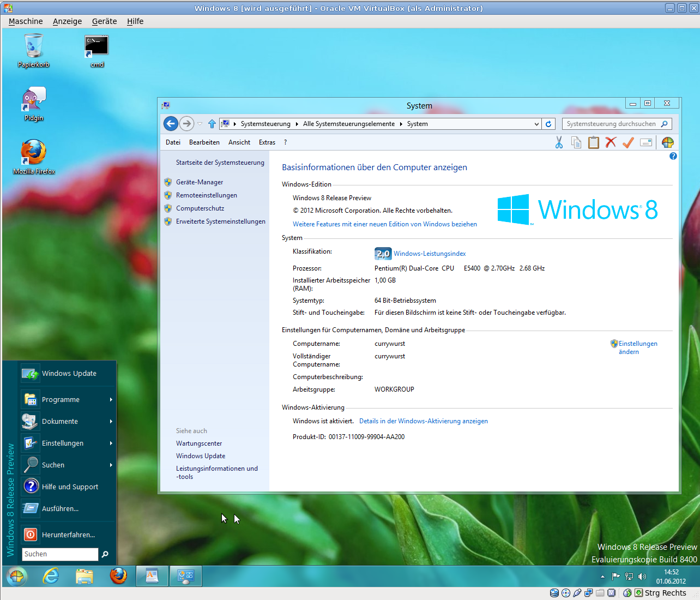Show hidden tray icons arrow

(x=602, y=577)
